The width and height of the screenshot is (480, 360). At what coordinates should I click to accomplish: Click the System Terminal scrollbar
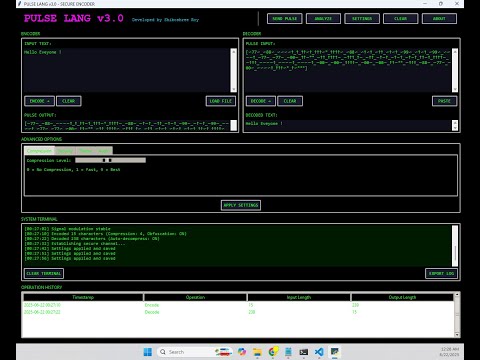tap(455, 246)
